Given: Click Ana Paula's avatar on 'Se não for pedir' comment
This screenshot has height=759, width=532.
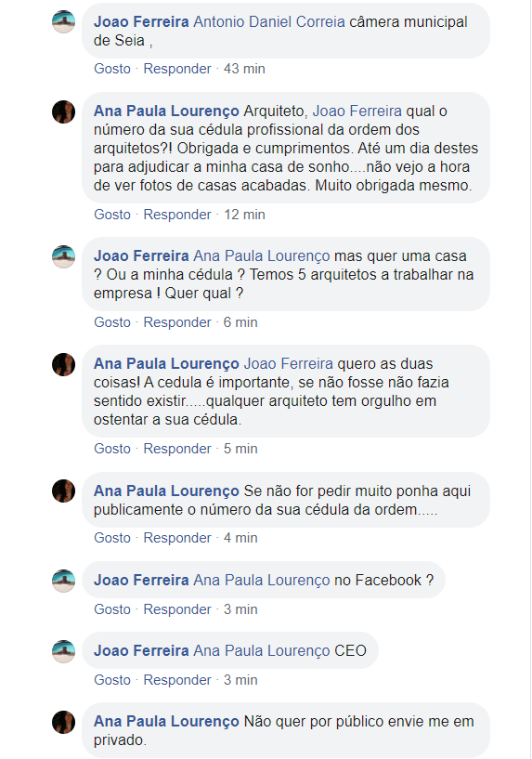Looking at the screenshot, I should click(x=63, y=491).
